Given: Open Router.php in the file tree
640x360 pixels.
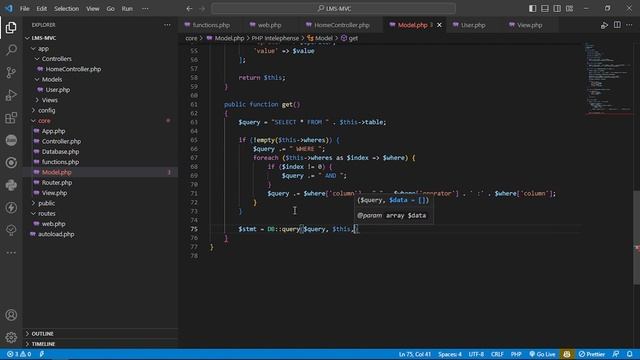Looking at the screenshot, I should coord(57,182).
